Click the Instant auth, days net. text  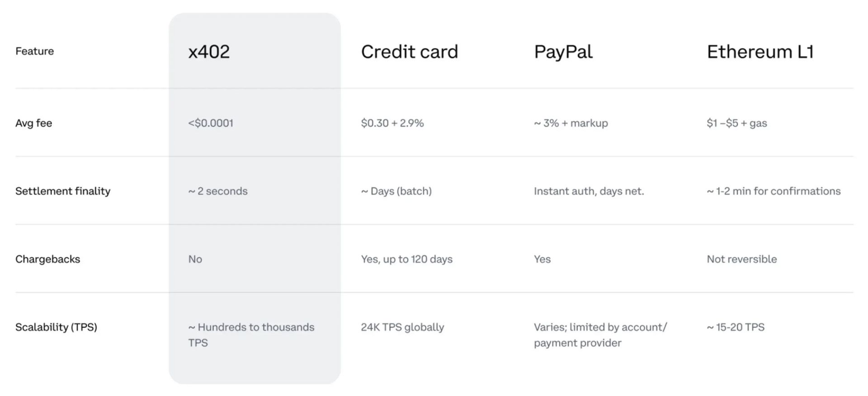[x=589, y=191]
